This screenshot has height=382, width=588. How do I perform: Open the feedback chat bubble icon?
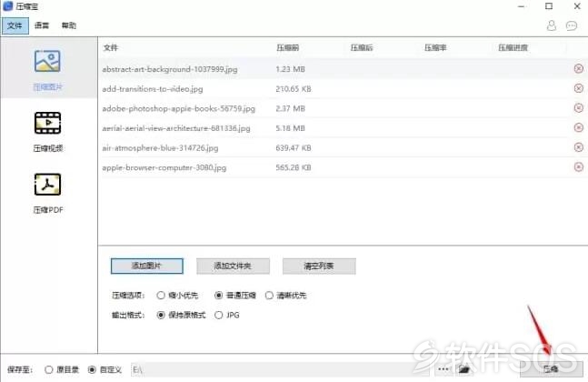tap(572, 25)
